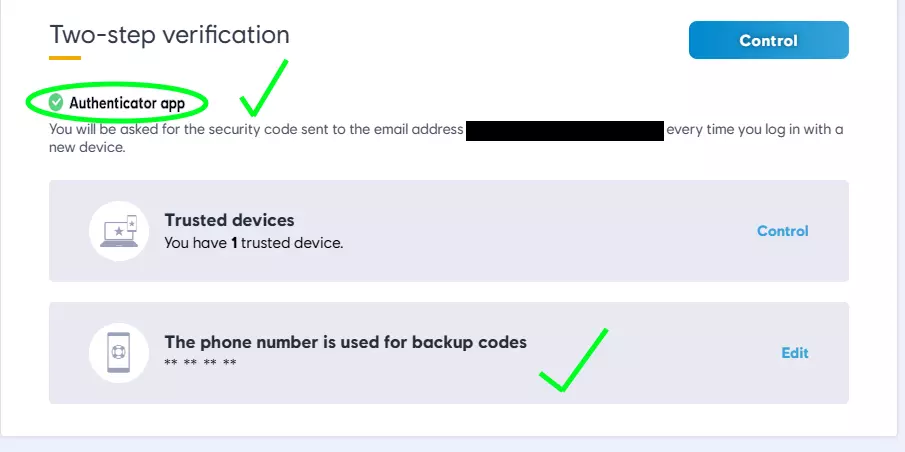The height and width of the screenshot is (452, 905).
Task: Click the phone number backup codes title
Action: (x=345, y=342)
